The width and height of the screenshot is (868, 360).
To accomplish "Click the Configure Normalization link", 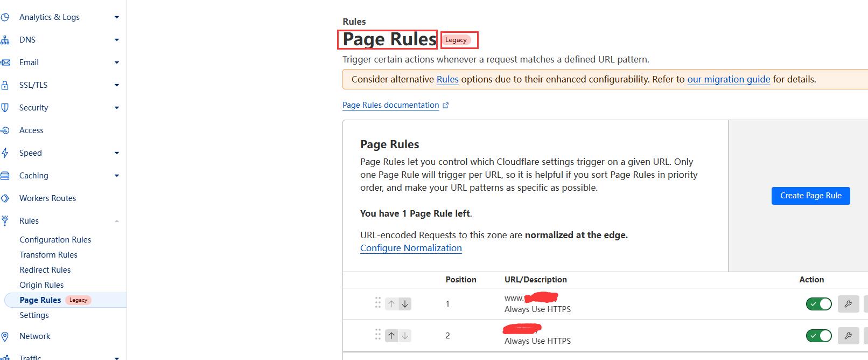I will tap(411, 248).
